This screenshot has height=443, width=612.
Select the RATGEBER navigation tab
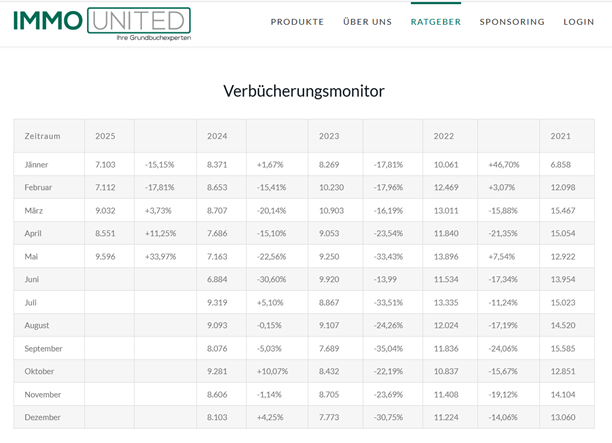(435, 22)
